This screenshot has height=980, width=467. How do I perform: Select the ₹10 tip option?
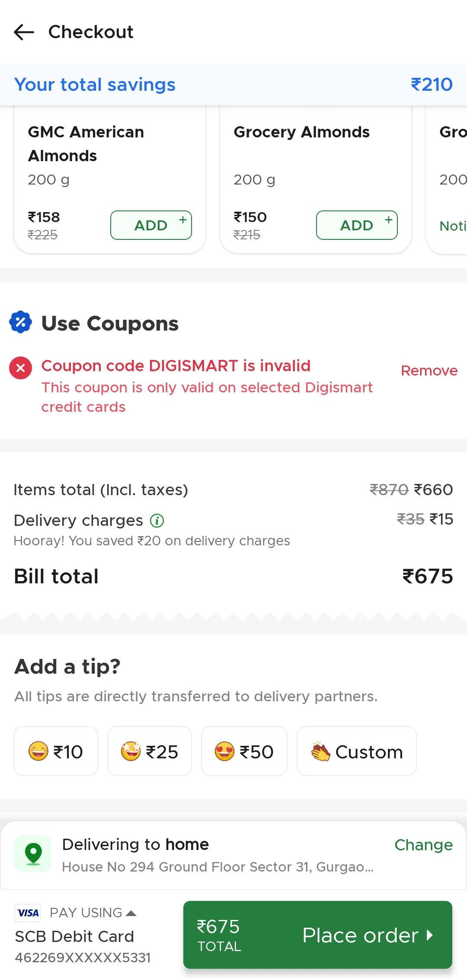point(56,751)
